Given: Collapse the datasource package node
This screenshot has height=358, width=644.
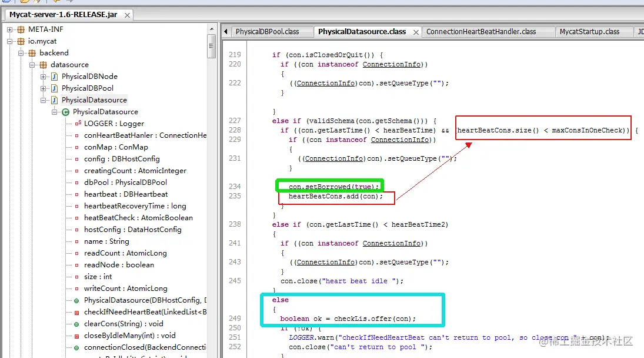Looking at the screenshot, I should tap(32, 65).
